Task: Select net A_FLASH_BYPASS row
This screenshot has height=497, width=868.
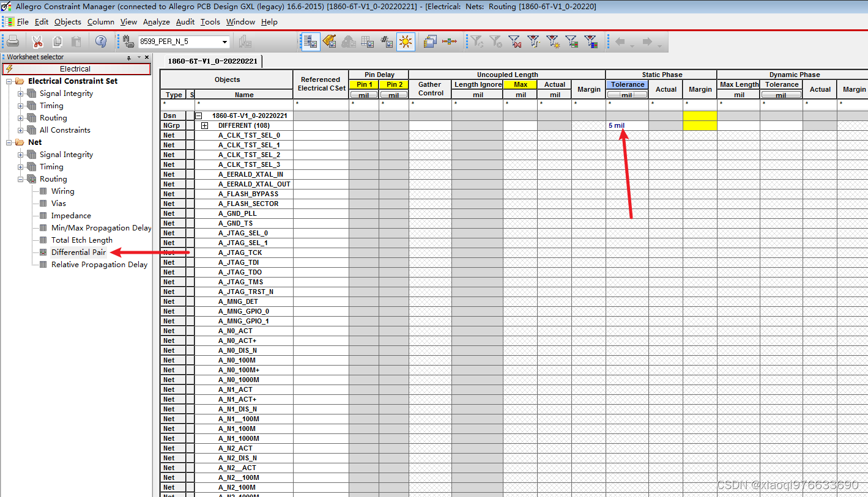Action: [x=248, y=194]
